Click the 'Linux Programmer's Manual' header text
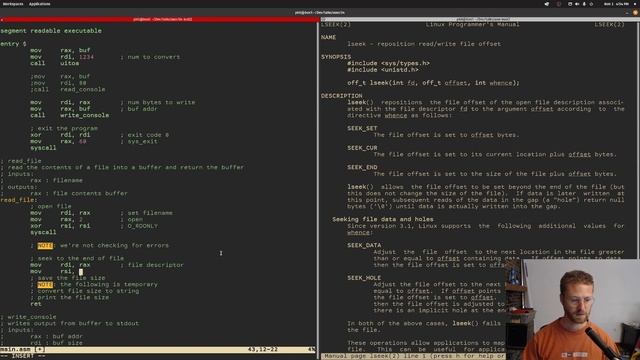This screenshot has height=360, width=640. point(472,24)
